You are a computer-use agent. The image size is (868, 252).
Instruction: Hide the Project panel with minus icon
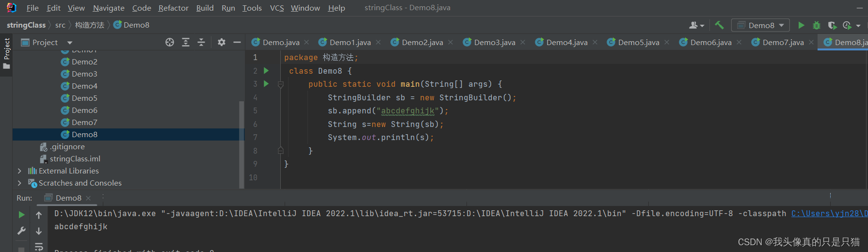237,42
